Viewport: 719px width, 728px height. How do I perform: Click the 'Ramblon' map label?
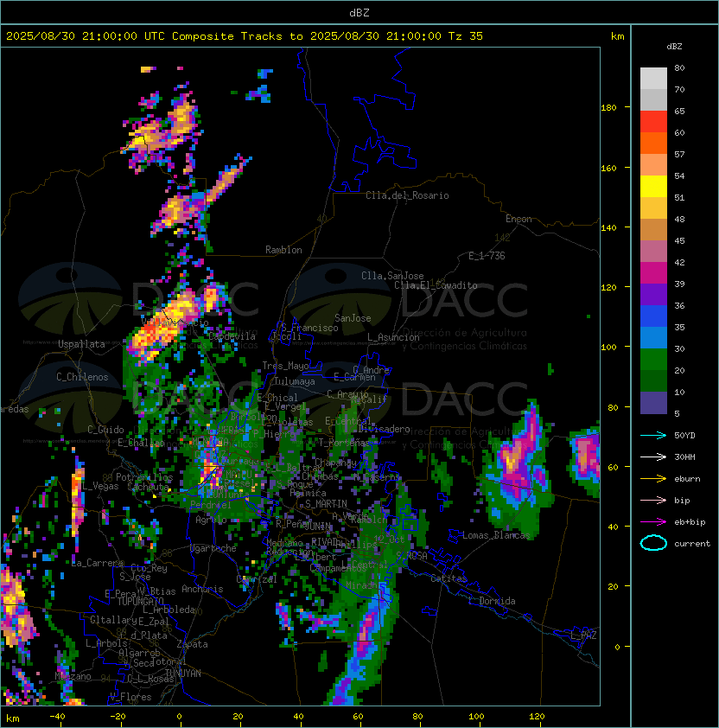tap(283, 250)
